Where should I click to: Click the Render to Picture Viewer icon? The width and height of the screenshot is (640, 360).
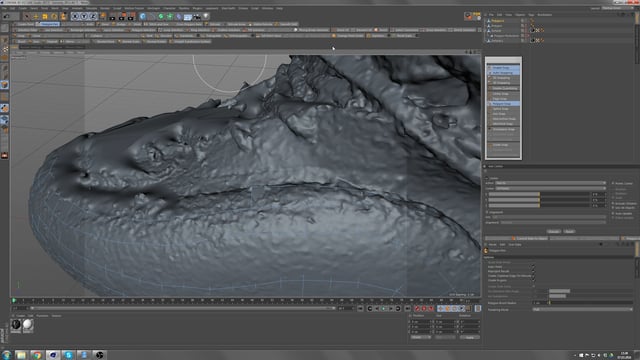(122, 16)
